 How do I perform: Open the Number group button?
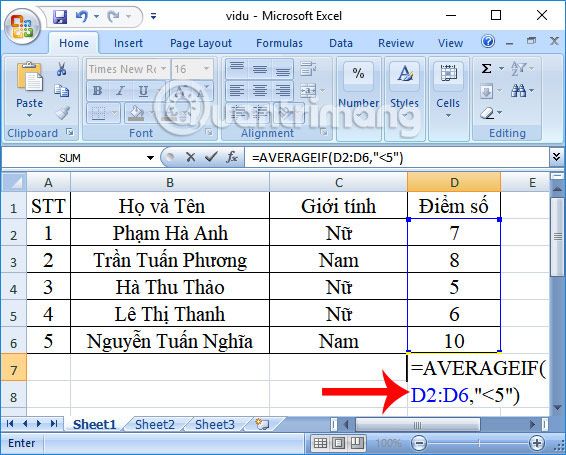coord(358,98)
